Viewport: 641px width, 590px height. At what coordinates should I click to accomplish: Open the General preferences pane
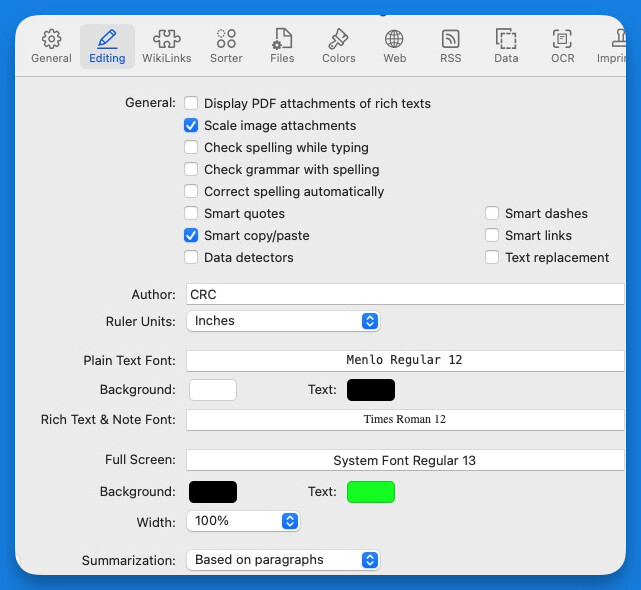click(x=51, y=46)
